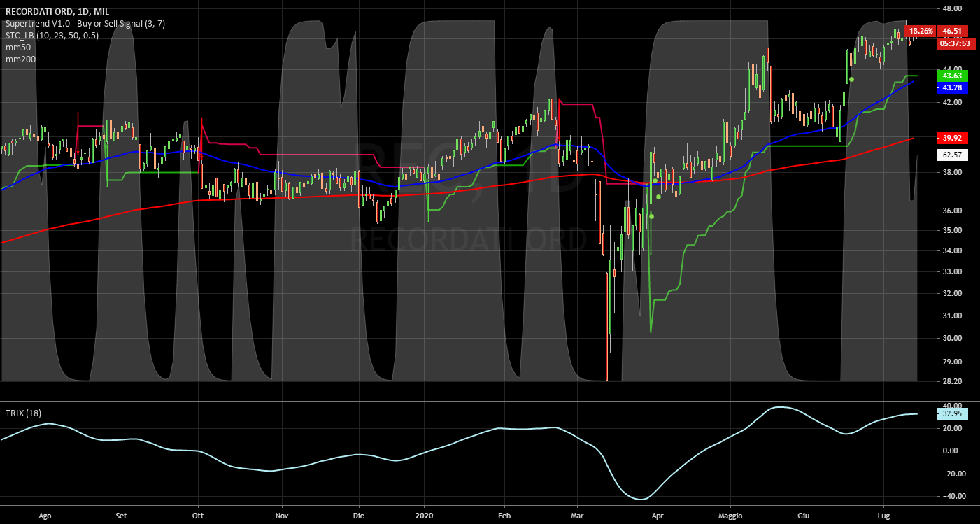Select the TRIX (18) indicator label
The height and width of the screenshot is (524, 980).
click(x=23, y=413)
